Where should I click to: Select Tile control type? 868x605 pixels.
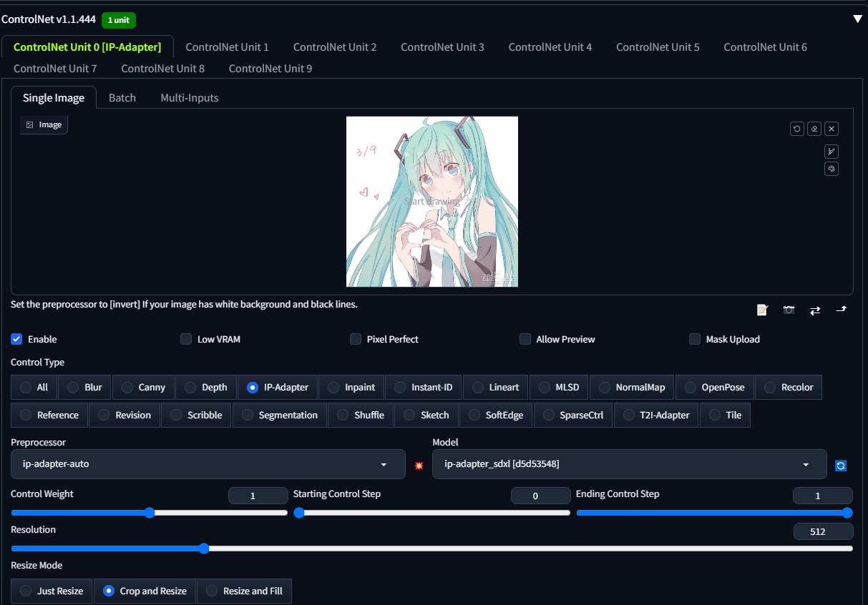725,415
